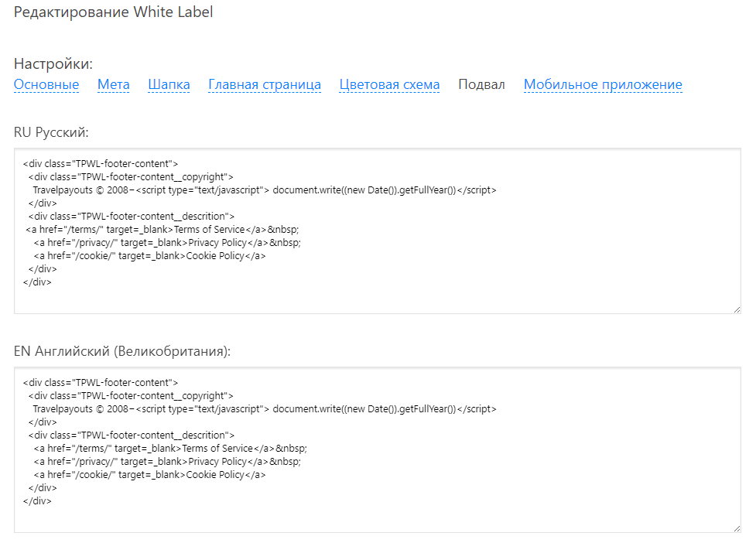Open the Основные settings tab
This screenshot has width=756, height=543.
pos(46,84)
